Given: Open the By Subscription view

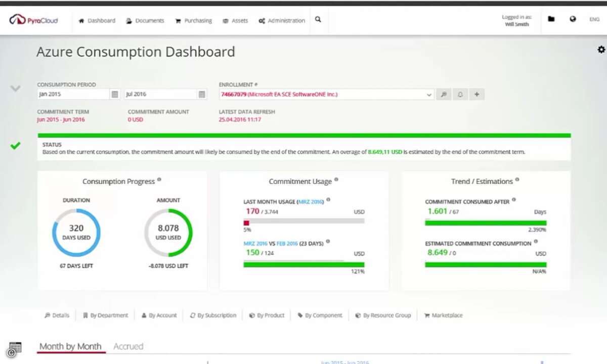Looking at the screenshot, I should tap(213, 315).
